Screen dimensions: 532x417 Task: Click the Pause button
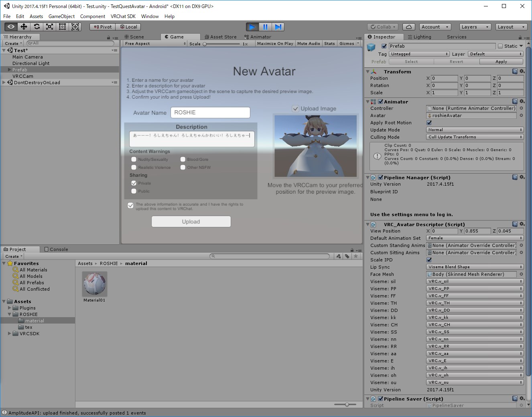[265, 27]
